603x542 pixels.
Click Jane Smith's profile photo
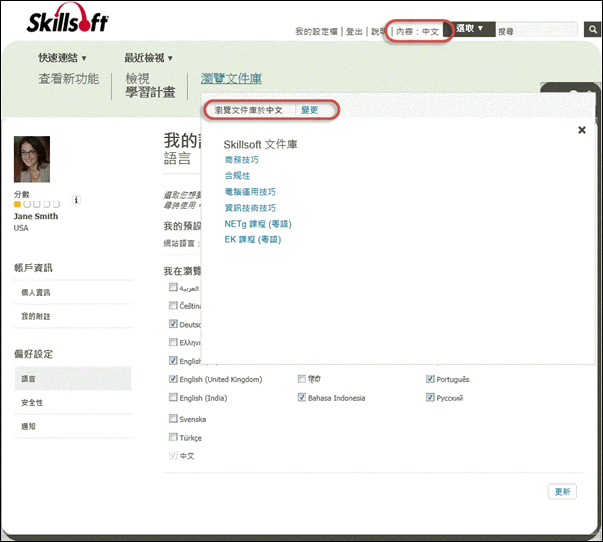32,159
